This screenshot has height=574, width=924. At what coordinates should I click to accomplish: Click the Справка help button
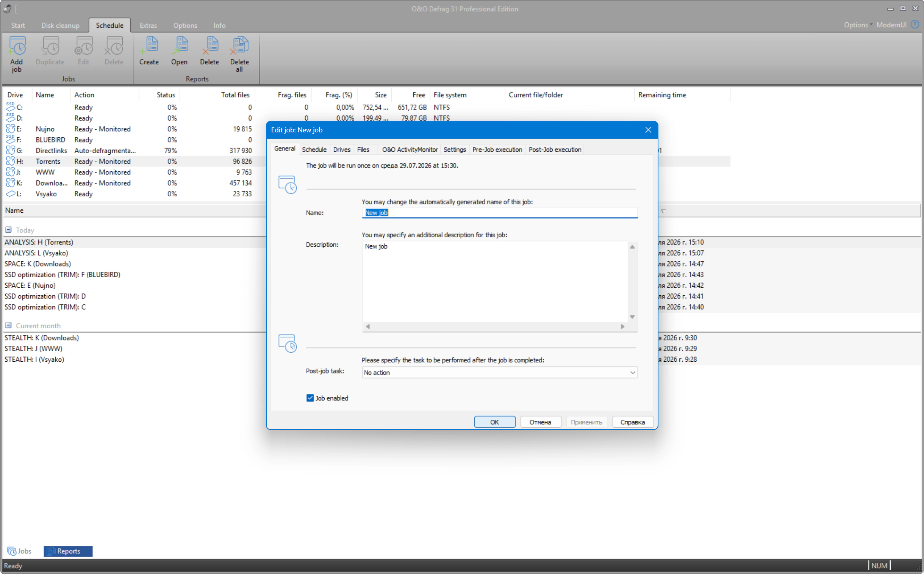click(x=633, y=422)
